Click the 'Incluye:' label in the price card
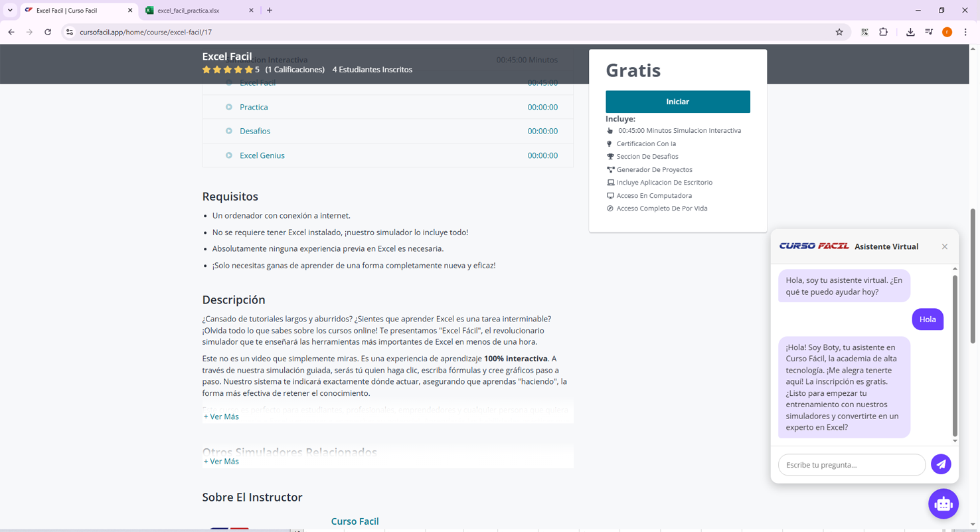 click(620, 119)
